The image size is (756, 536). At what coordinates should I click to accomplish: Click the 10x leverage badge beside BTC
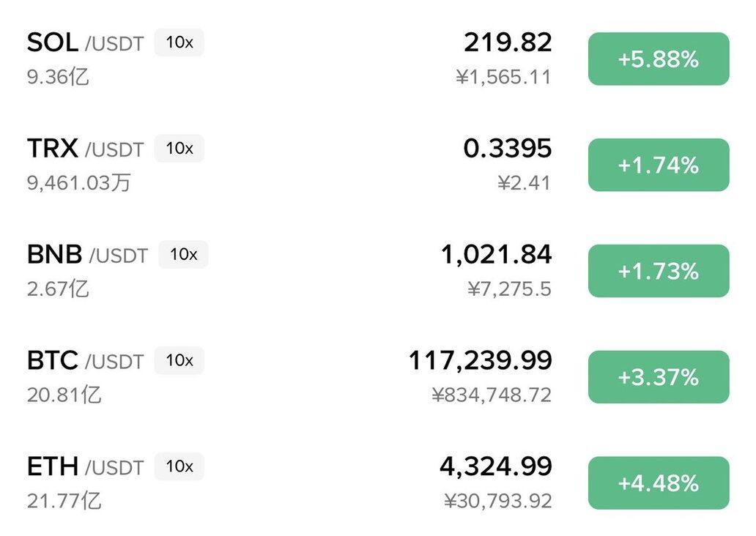(x=179, y=360)
